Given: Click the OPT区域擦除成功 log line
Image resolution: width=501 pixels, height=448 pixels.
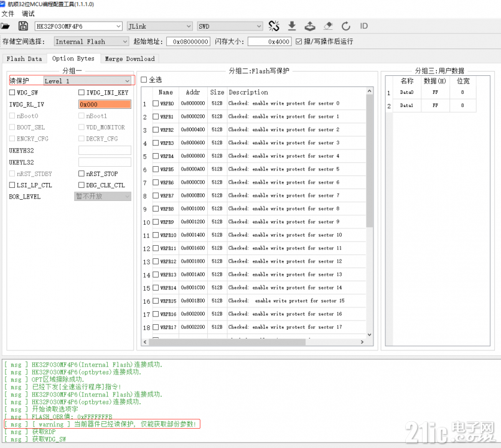Looking at the screenshot, I should click(44, 380).
